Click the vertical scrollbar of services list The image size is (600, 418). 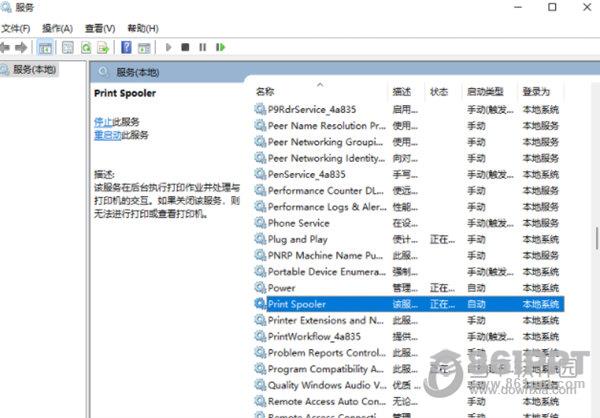click(x=594, y=240)
